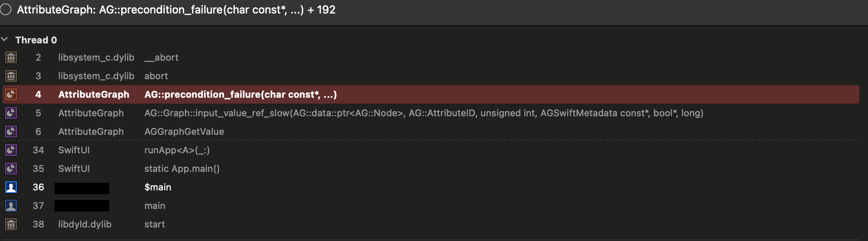Select frame 35 static App.main()
This screenshot has height=241, width=868.
(x=431, y=169)
